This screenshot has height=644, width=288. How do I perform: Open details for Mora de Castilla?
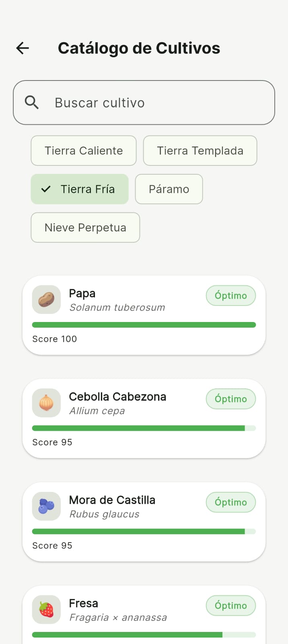tap(144, 522)
